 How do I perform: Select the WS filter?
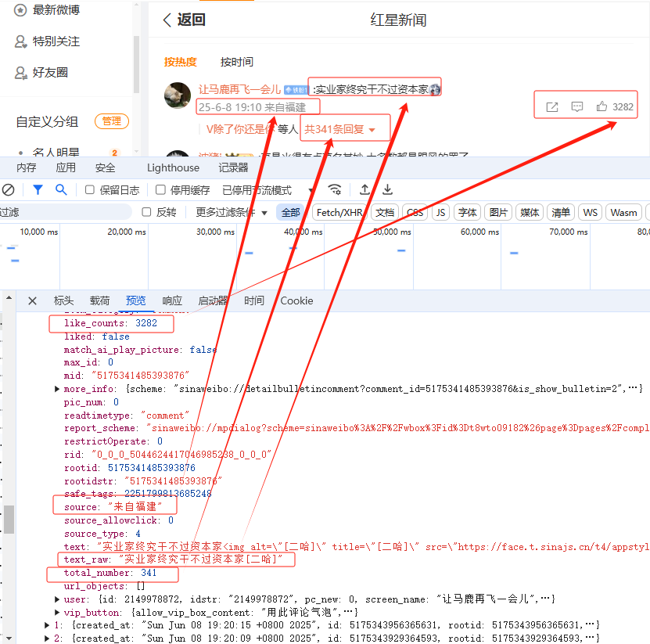pyautogui.click(x=590, y=213)
